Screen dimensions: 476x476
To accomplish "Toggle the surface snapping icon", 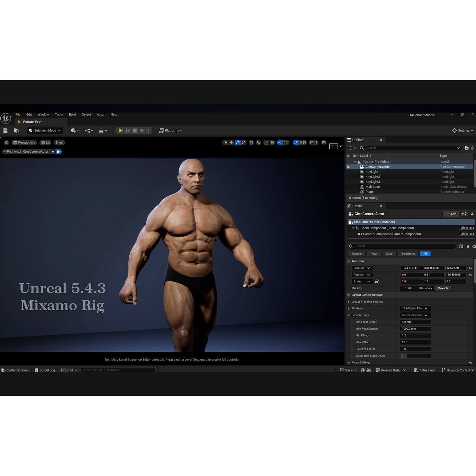I will tap(259, 143).
